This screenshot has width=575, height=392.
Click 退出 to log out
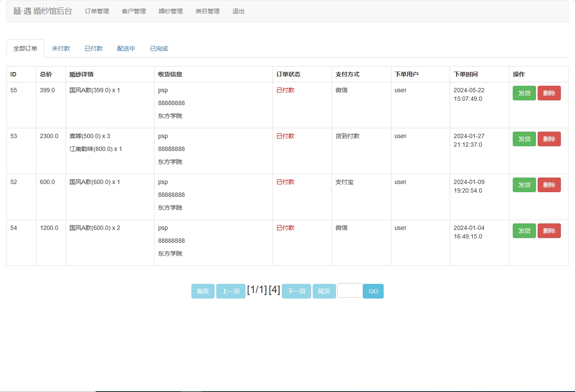pyautogui.click(x=239, y=12)
